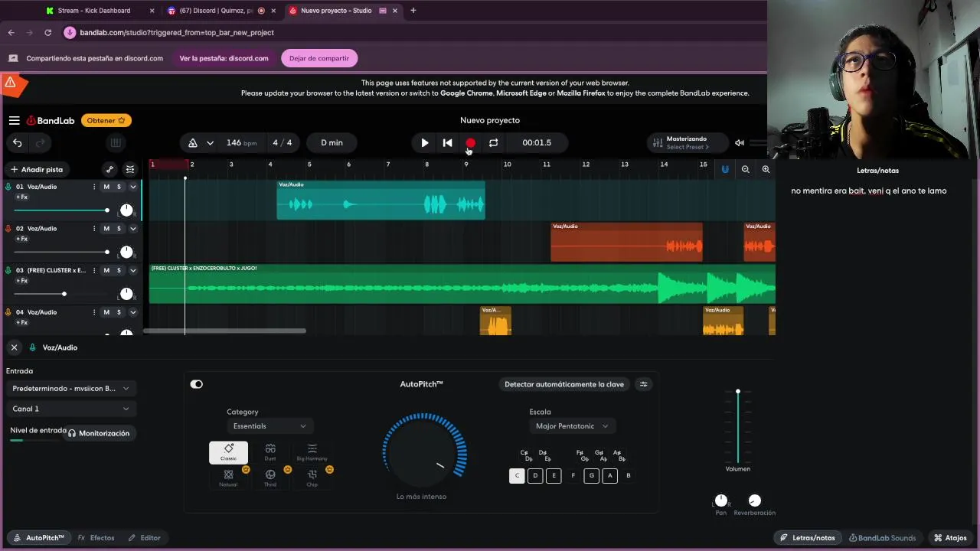Screen dimensions: 980x551
Task: Mute track 02 Voz/Audio
Action: pyautogui.click(x=106, y=228)
